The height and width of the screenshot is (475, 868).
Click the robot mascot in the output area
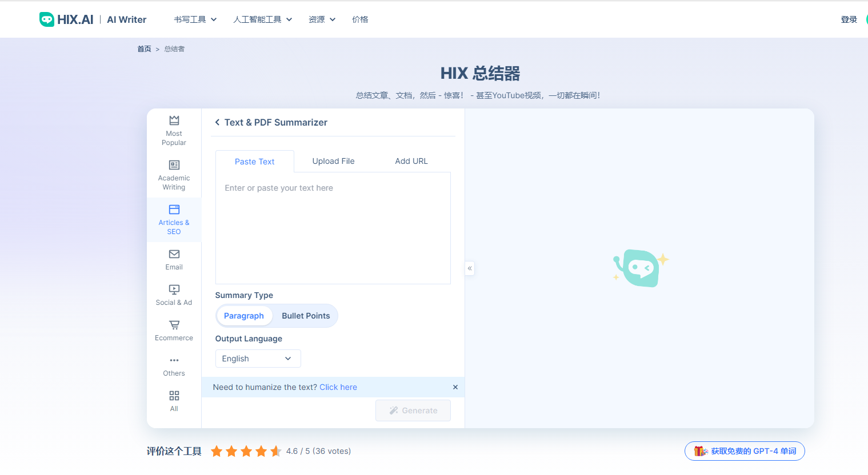click(x=641, y=268)
